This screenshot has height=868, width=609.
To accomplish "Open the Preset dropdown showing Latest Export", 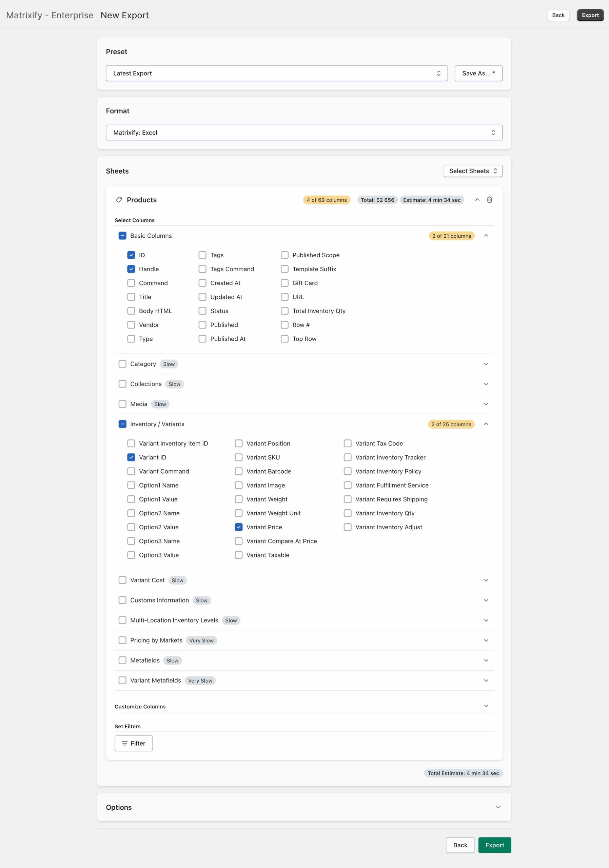I will [x=276, y=73].
